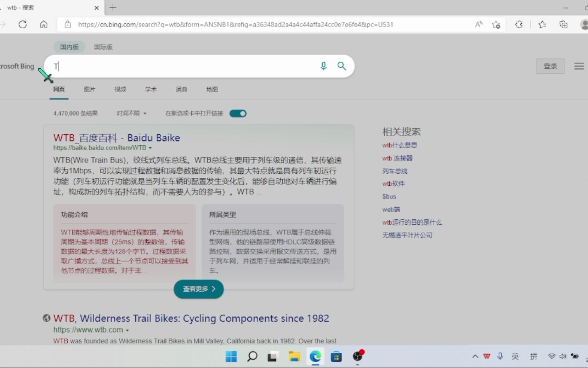Image resolution: width=588 pixels, height=368 pixels.
Task: Open WTB Wilderness Trail Bikes result link
Action: (191, 318)
